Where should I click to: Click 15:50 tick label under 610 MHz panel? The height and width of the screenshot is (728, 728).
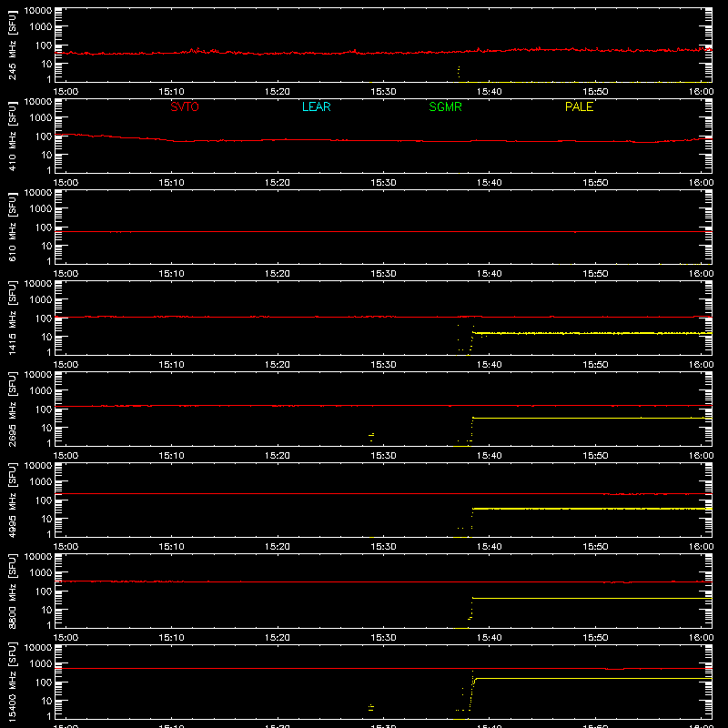595,274
